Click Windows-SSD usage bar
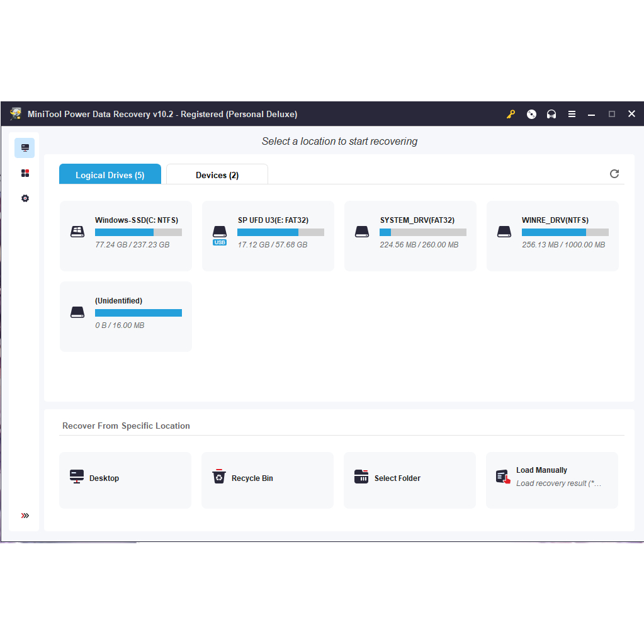Image resolution: width=644 pixels, height=644 pixels. [138, 232]
